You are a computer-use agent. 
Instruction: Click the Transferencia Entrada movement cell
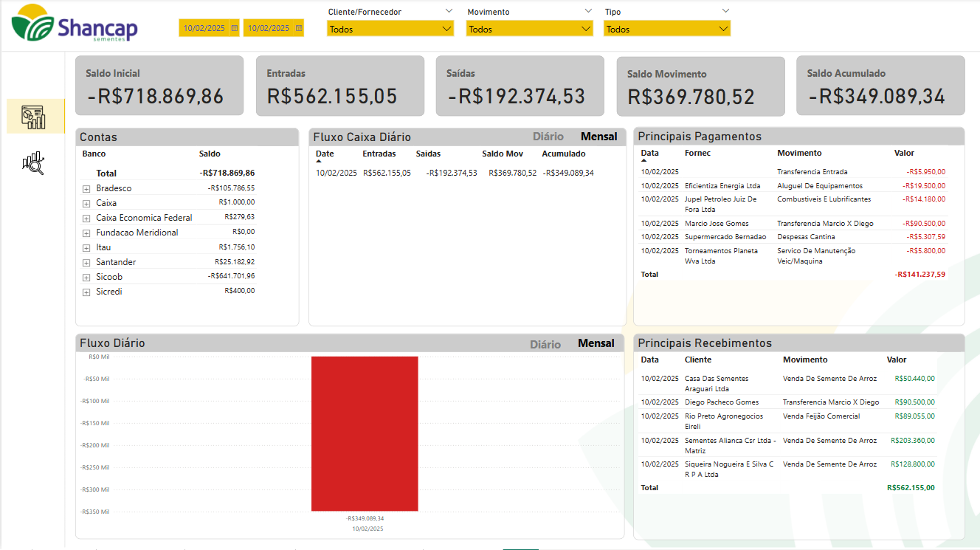[x=812, y=172]
